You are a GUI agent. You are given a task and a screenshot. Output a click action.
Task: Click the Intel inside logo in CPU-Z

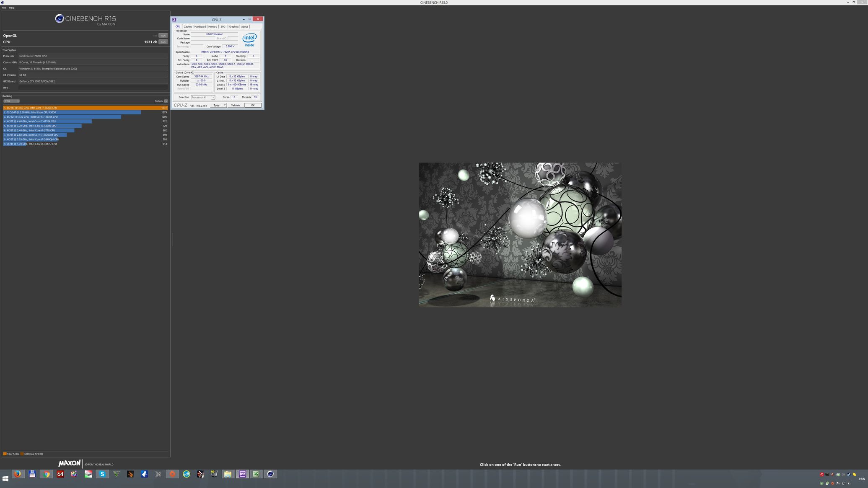[249, 40]
